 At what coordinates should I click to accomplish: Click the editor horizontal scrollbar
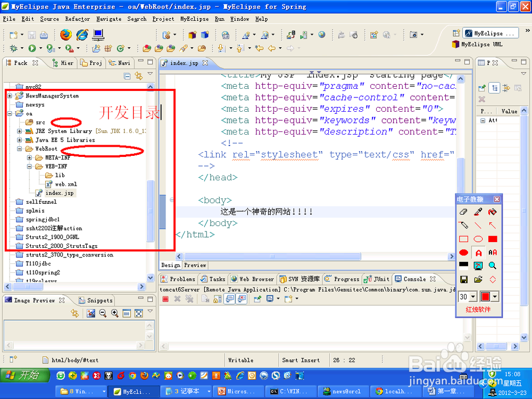coord(272,256)
